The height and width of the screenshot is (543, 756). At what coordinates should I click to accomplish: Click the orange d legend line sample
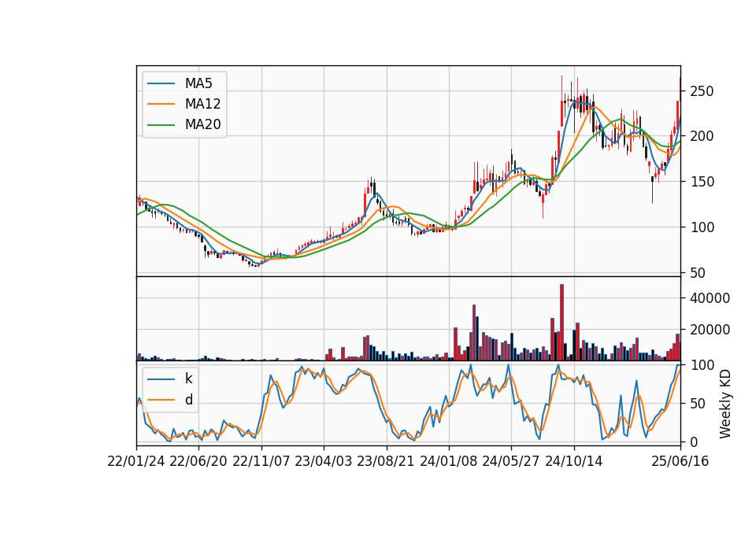pos(161,400)
